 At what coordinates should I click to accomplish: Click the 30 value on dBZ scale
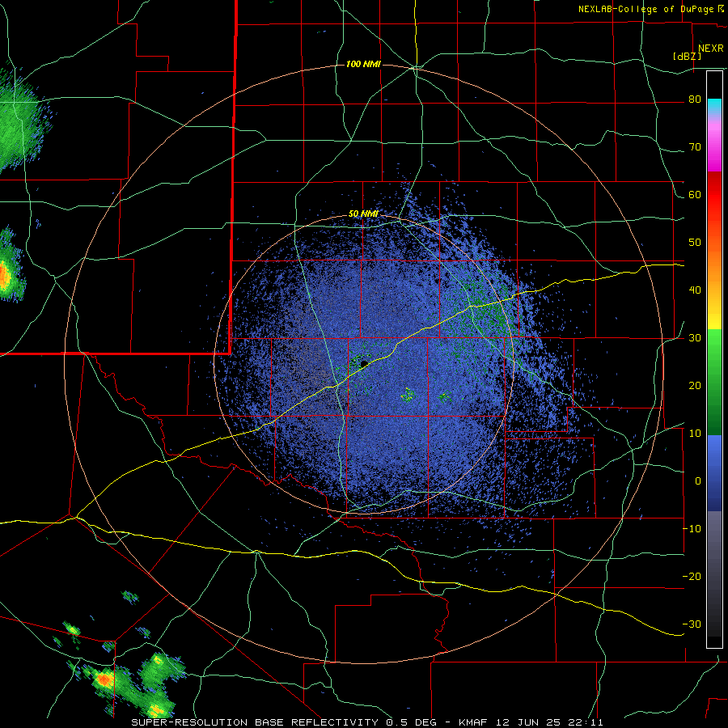click(x=695, y=337)
